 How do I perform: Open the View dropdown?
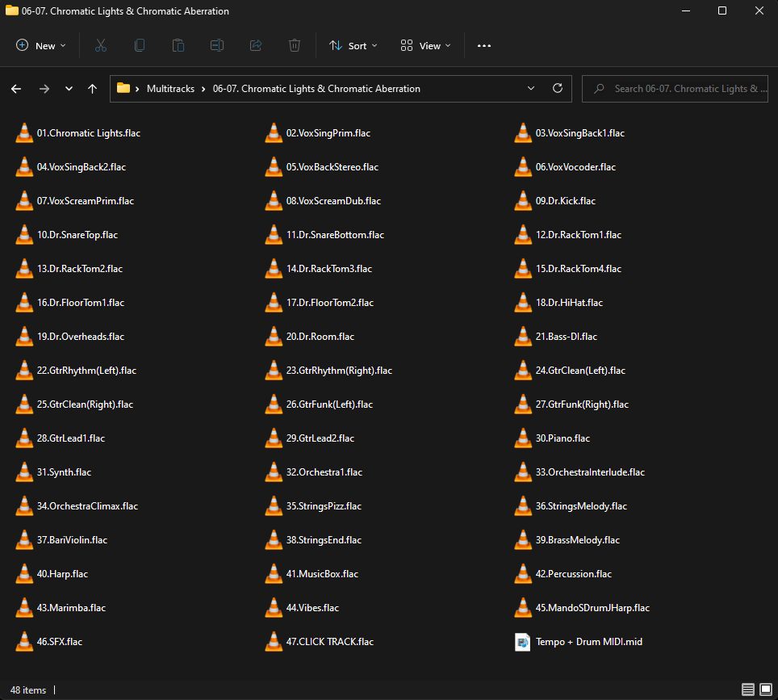425,45
